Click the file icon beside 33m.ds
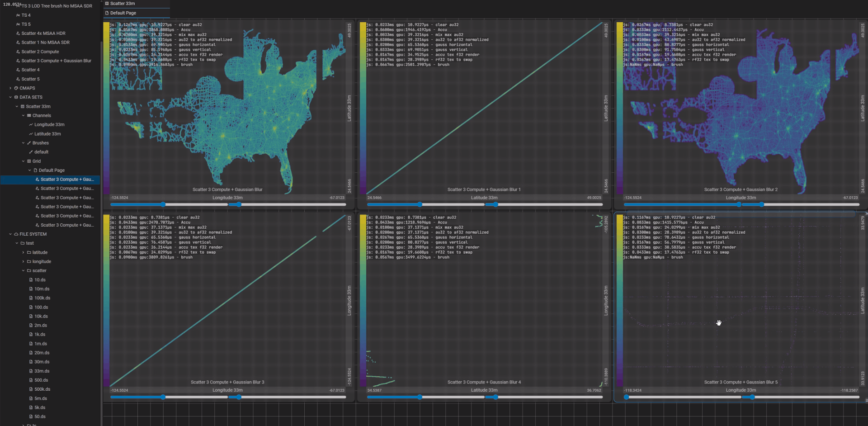This screenshot has height=426, width=868. (x=31, y=371)
